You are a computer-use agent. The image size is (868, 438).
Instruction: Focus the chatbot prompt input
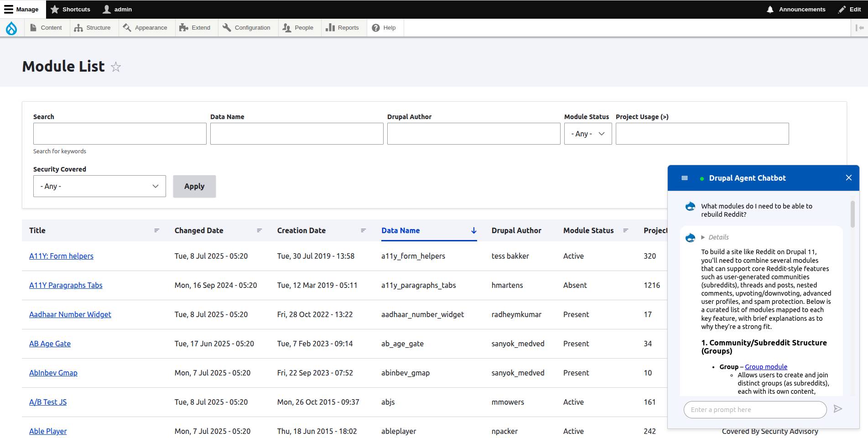[x=755, y=410]
